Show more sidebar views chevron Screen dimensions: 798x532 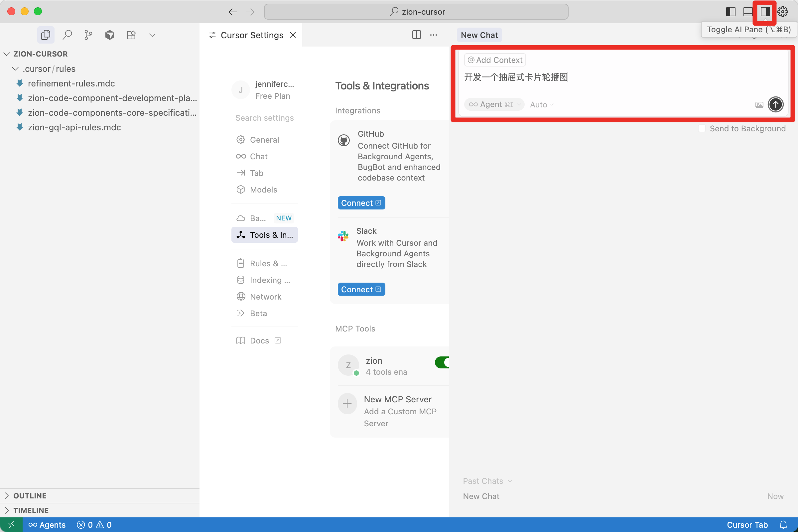152,35
